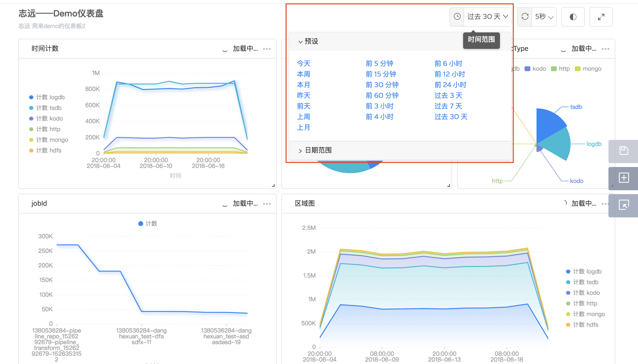
Task: Click the auto-refresh circular arrow icon
Action: click(525, 16)
